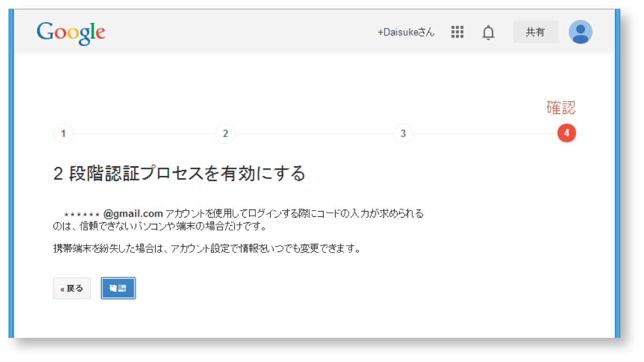This screenshot has height=362, width=644.
Task: Open the Google apps grid
Action: coord(457,32)
